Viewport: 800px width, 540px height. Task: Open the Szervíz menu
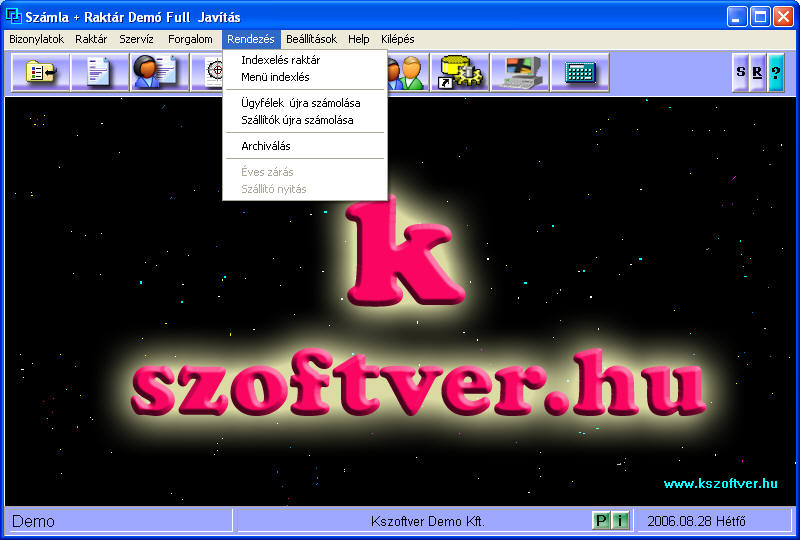click(136, 39)
